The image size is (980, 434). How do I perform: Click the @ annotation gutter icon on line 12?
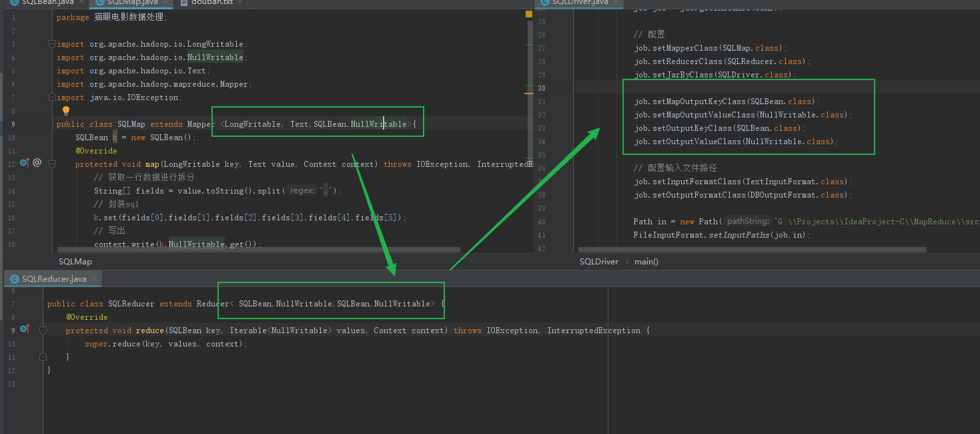coord(36,162)
